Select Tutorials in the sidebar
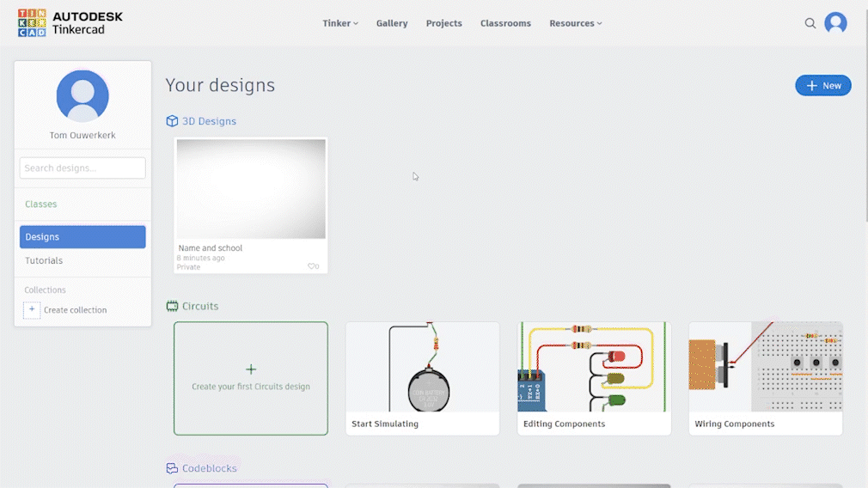This screenshot has width=868, height=488. point(44,260)
